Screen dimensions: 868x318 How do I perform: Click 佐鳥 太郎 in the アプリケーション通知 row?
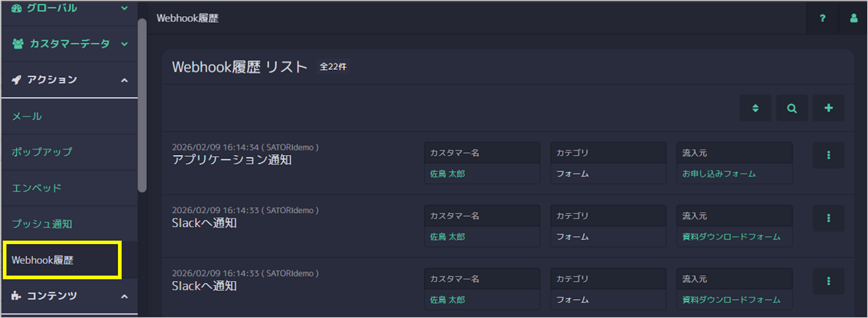tap(447, 174)
